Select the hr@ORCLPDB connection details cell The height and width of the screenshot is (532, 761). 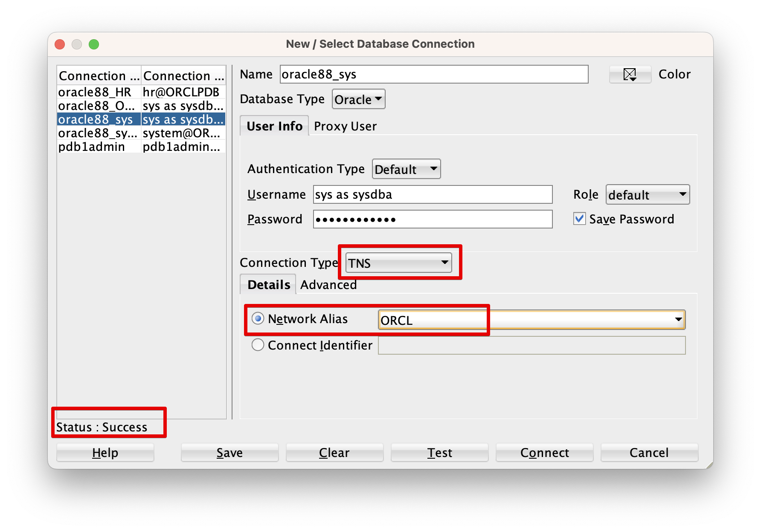(x=183, y=92)
